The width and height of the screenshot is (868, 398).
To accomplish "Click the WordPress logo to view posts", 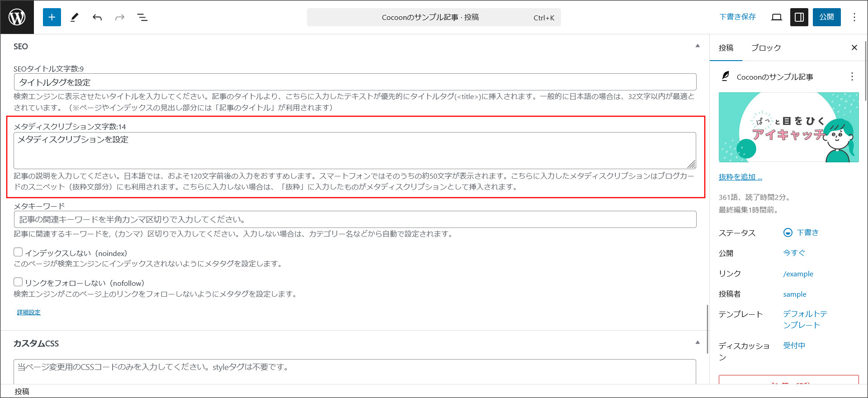I will 17,17.
